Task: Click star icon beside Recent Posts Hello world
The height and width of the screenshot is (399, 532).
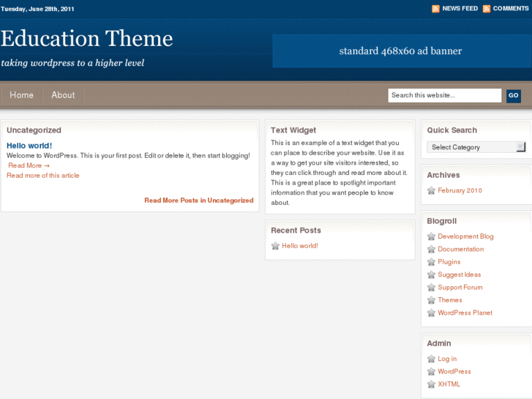Action: [275, 246]
